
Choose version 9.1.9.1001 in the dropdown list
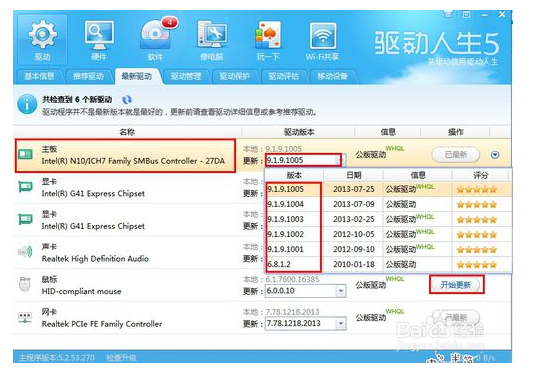coord(285,249)
